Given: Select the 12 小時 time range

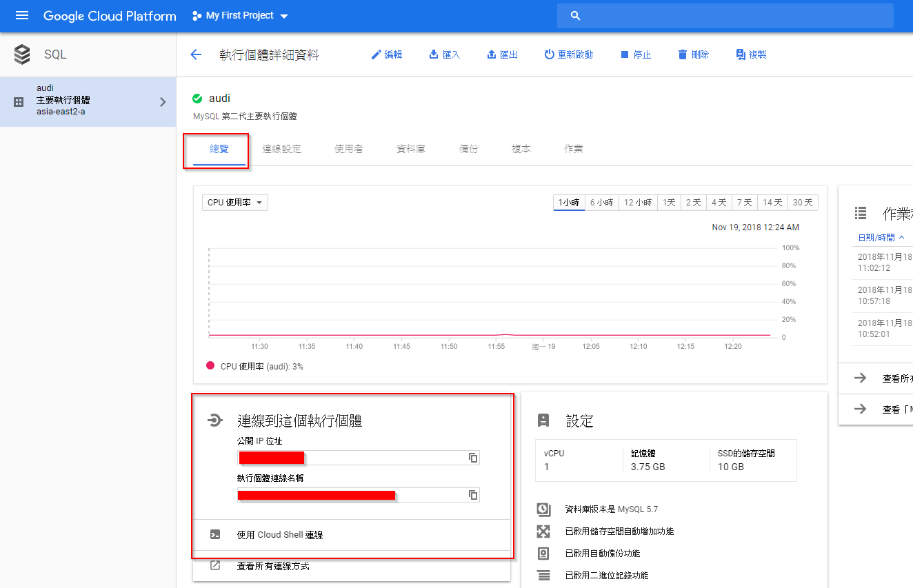Looking at the screenshot, I should coord(638,203).
